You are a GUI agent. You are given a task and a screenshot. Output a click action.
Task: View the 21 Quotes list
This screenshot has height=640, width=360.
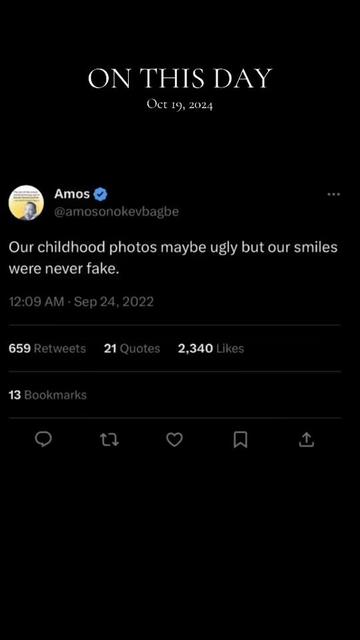point(132,349)
